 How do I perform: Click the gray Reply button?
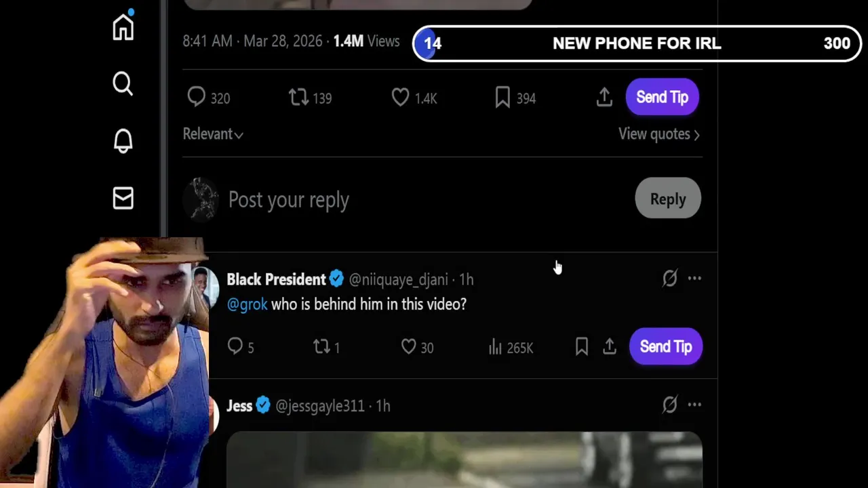tap(668, 199)
